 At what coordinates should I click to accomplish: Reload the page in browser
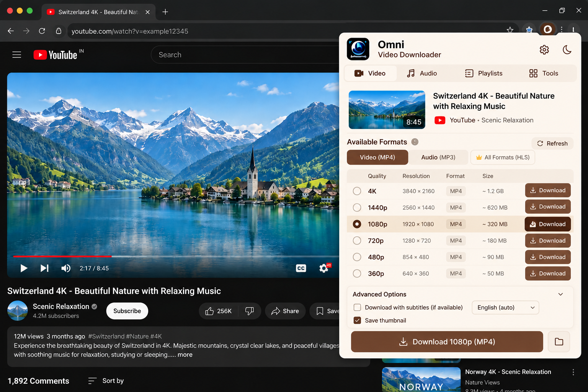[x=42, y=31]
